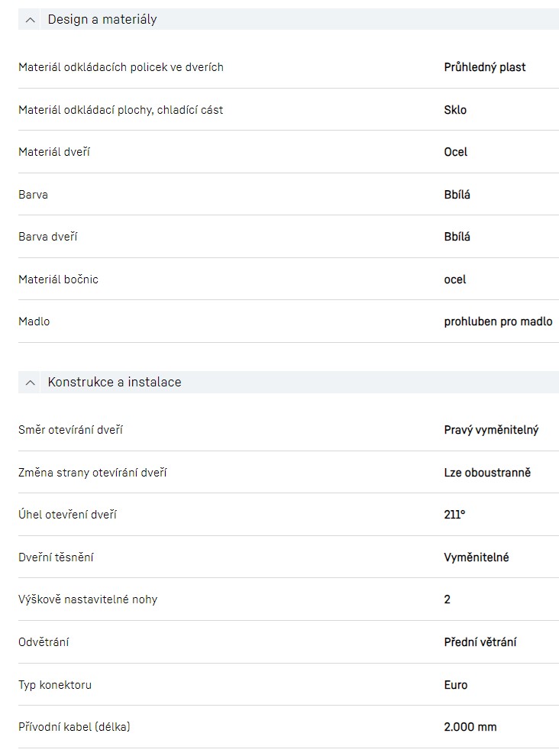Click the Dveřní těsnění label
This screenshot has height=756, width=559.
tap(57, 557)
